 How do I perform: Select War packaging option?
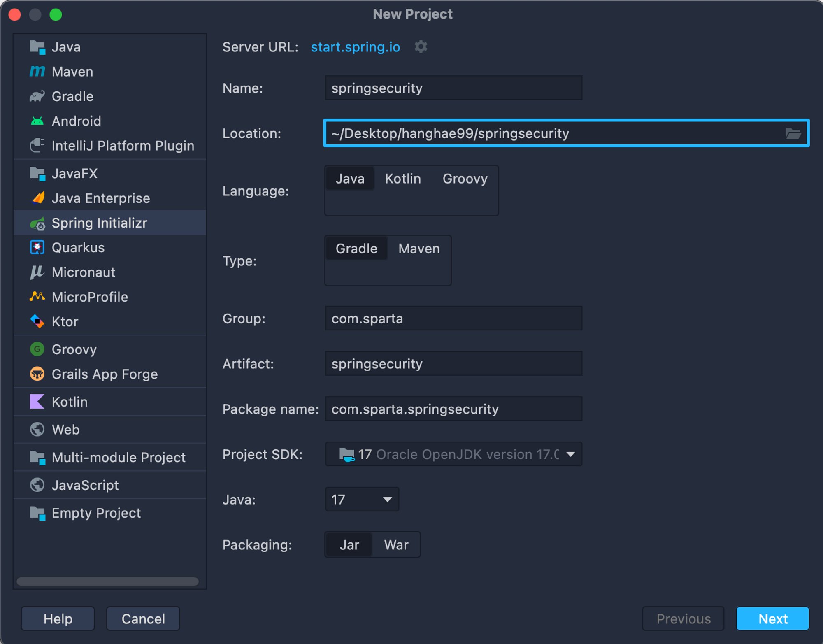click(396, 545)
